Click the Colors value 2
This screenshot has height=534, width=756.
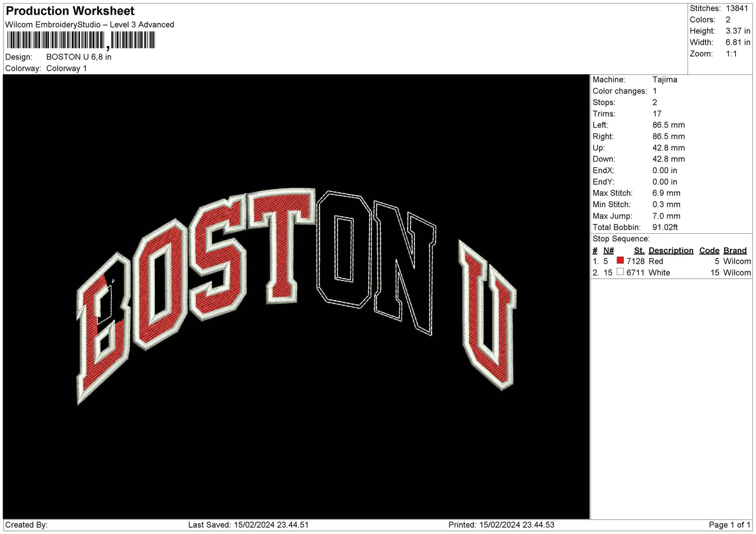click(728, 20)
